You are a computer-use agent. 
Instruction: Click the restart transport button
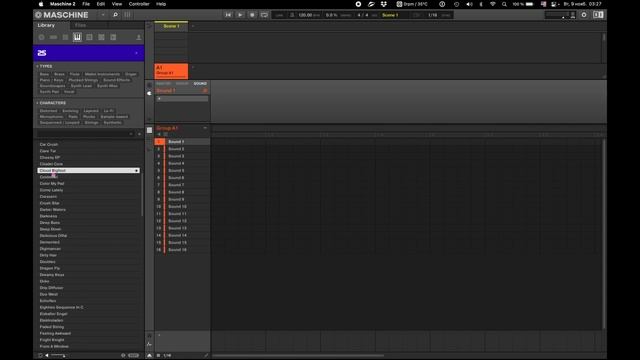(228, 15)
